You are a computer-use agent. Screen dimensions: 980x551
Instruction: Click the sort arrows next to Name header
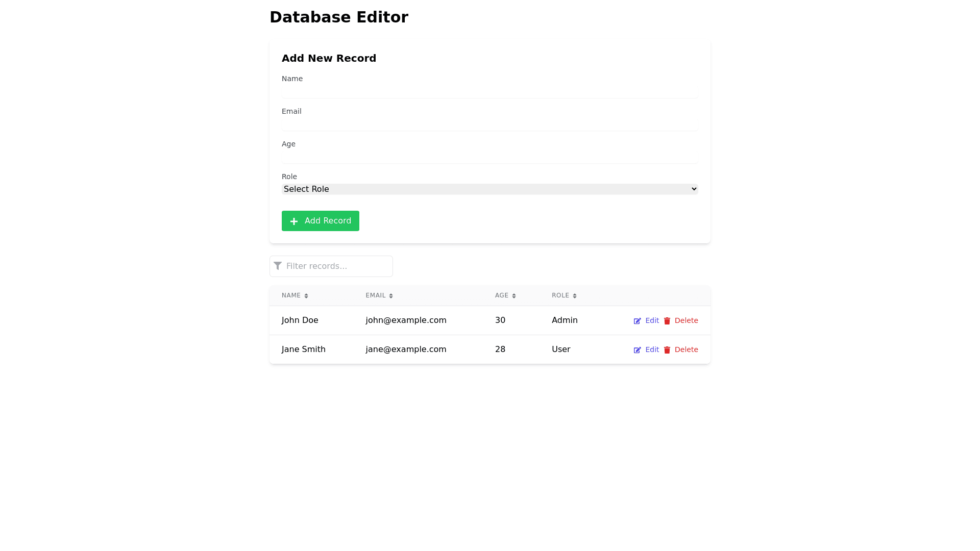[x=306, y=296]
